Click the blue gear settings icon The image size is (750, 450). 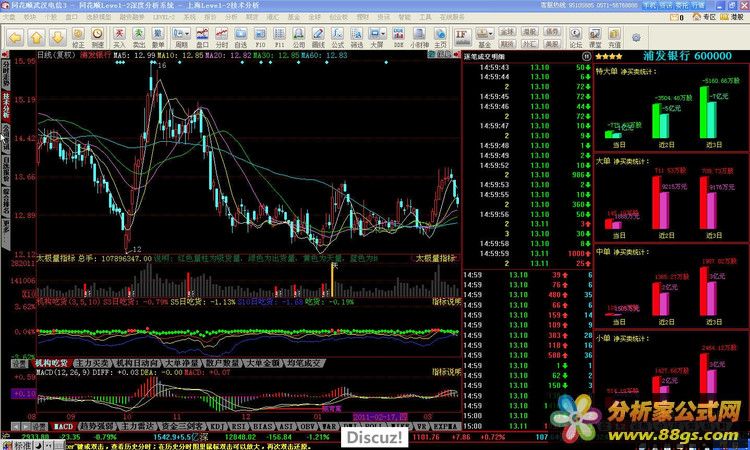pyautogui.click(x=636, y=38)
